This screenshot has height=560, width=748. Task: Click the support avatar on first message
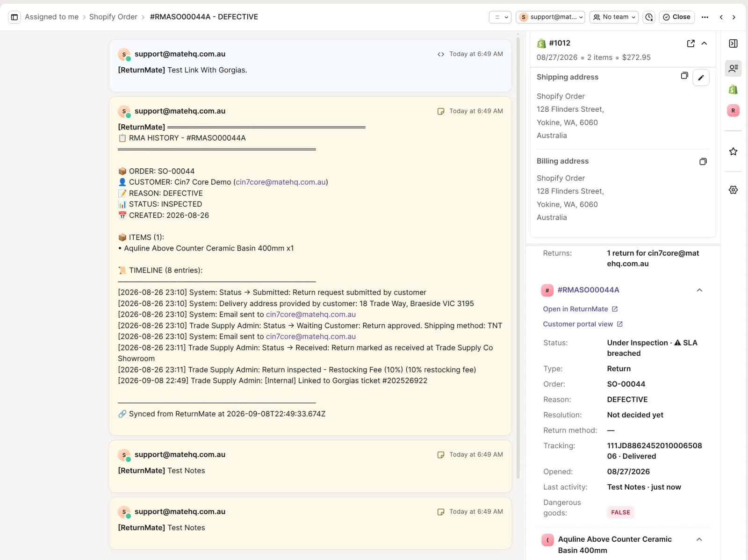pos(124,55)
